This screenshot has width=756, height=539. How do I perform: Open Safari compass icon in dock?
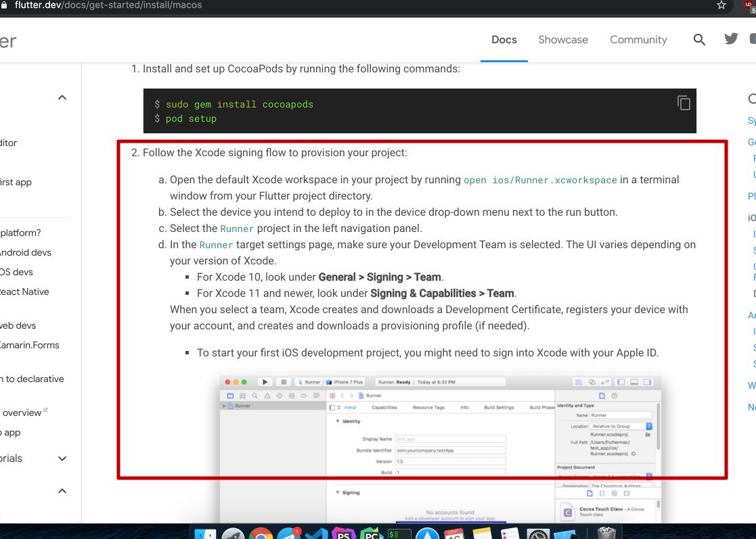click(427, 533)
